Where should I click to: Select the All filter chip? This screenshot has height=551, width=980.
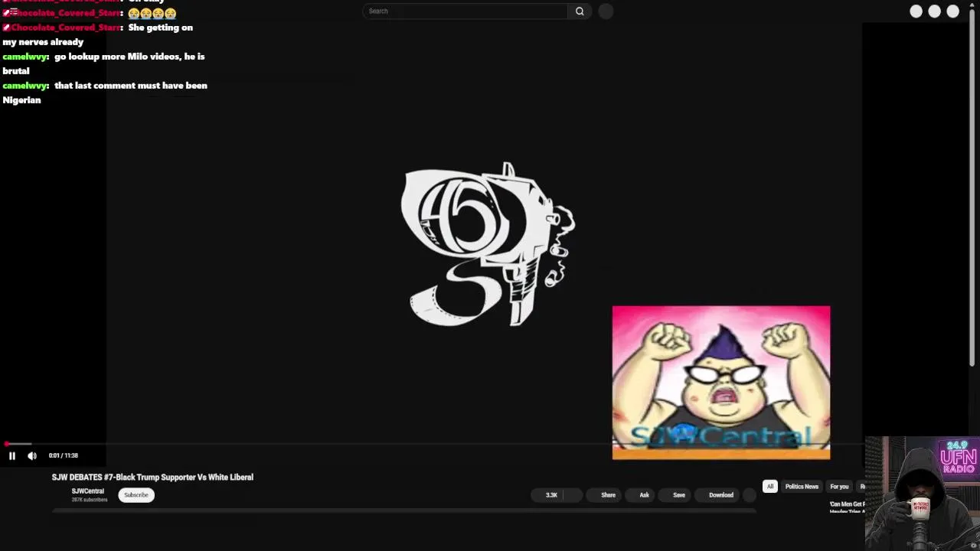[770, 487]
